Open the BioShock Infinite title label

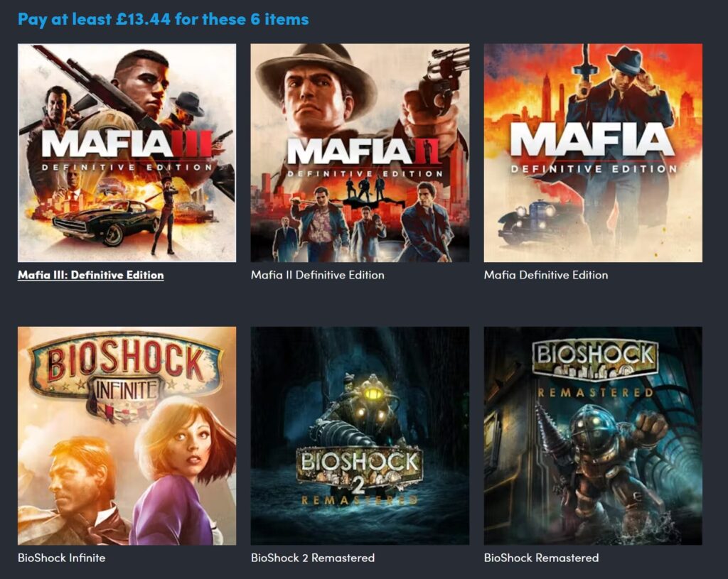[x=61, y=558]
